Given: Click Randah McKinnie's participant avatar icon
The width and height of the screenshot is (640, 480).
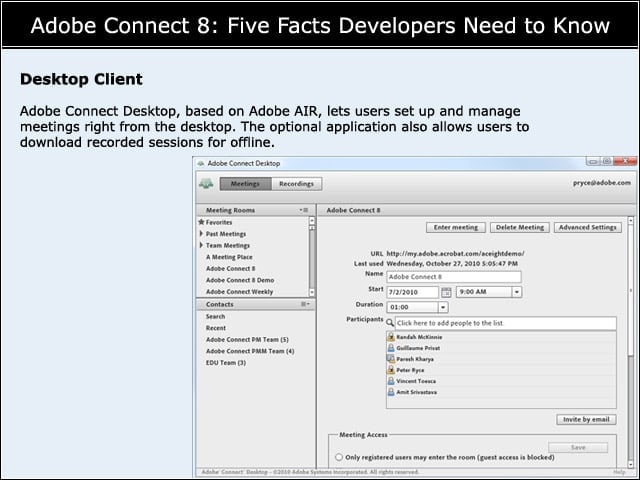Looking at the screenshot, I should [x=391, y=337].
